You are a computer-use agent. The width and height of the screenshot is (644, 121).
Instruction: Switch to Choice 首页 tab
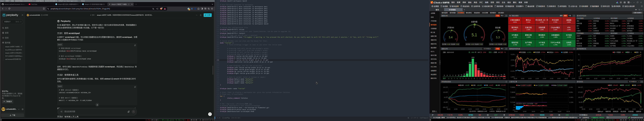click(437, 10)
